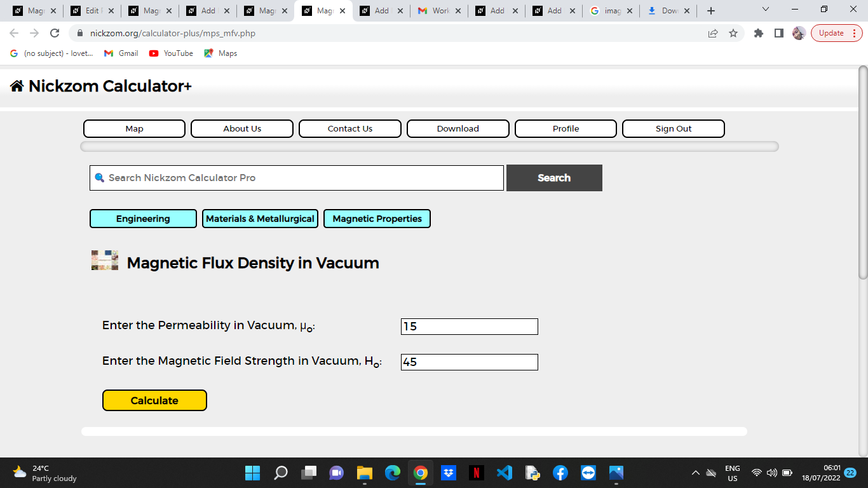Open Profile page
This screenshot has height=488, width=868.
[x=566, y=128]
